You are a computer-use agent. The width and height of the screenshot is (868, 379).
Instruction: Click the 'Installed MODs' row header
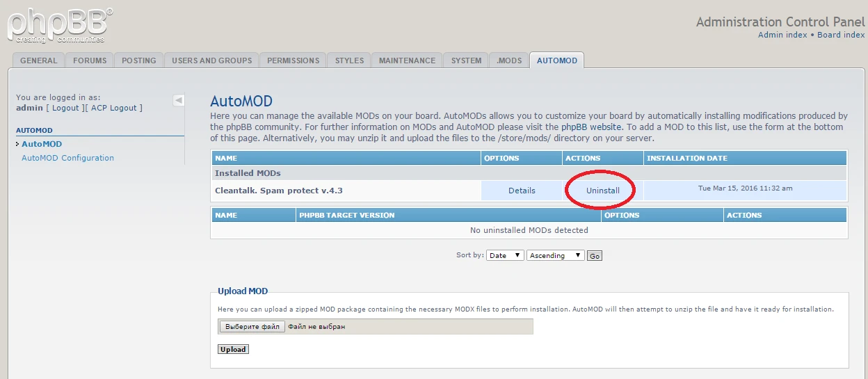click(529, 173)
